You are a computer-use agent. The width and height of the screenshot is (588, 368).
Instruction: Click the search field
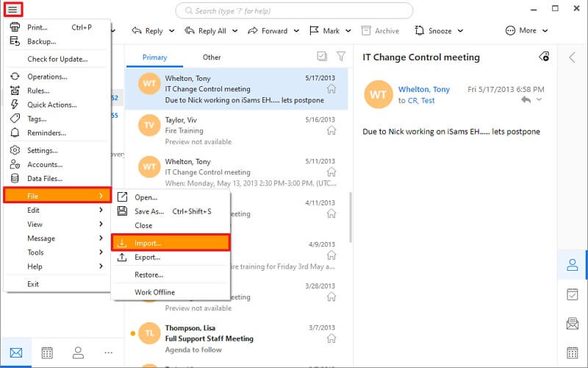coord(295,11)
